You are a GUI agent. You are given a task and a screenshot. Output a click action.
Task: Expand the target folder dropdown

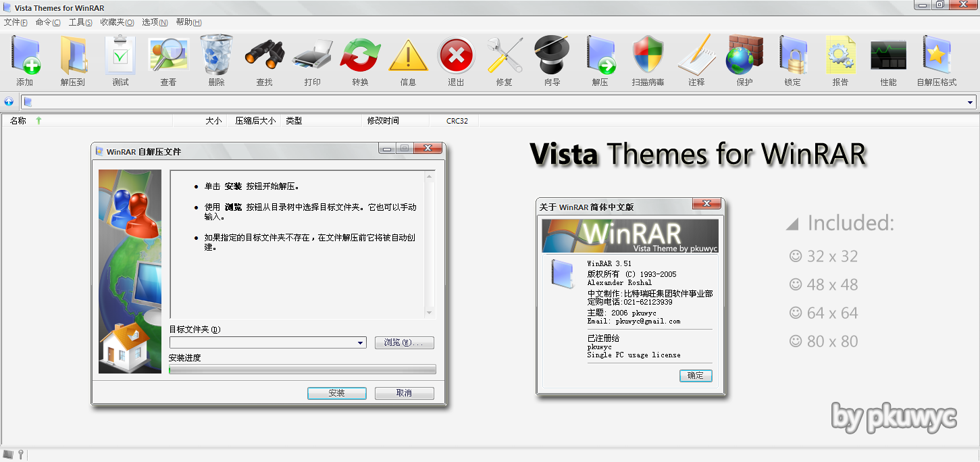[359, 342]
